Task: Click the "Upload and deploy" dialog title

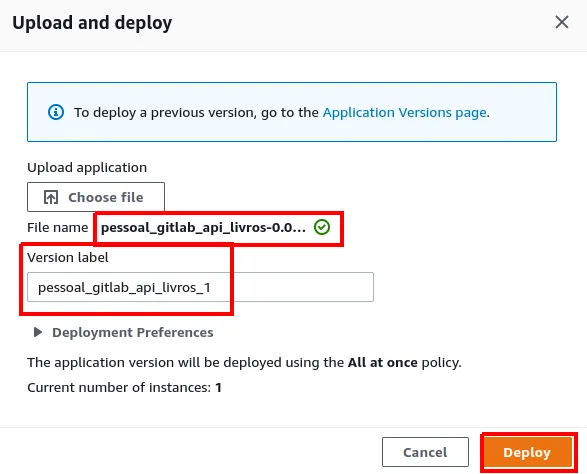Action: [92, 23]
